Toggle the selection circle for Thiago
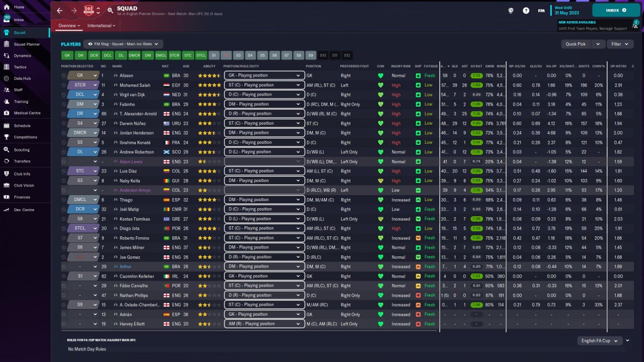 [x=64, y=200]
